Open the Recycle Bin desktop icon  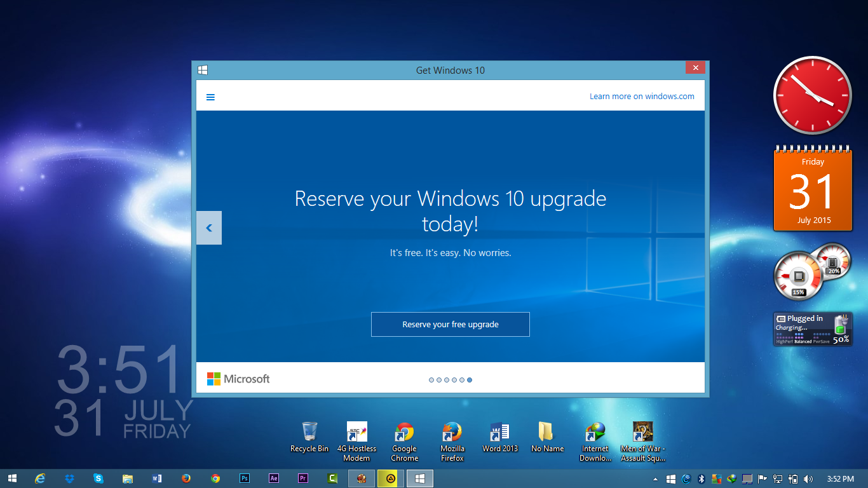[309, 437]
